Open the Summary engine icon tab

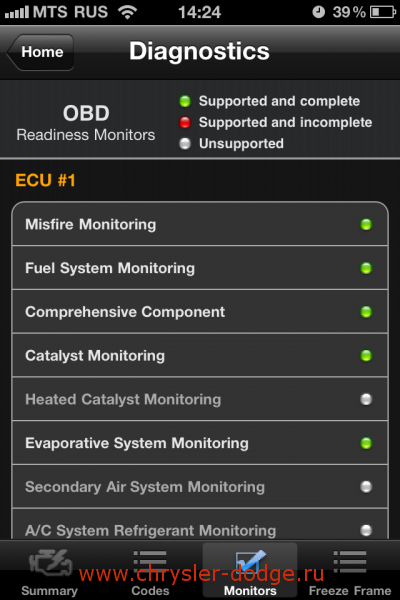(51, 562)
